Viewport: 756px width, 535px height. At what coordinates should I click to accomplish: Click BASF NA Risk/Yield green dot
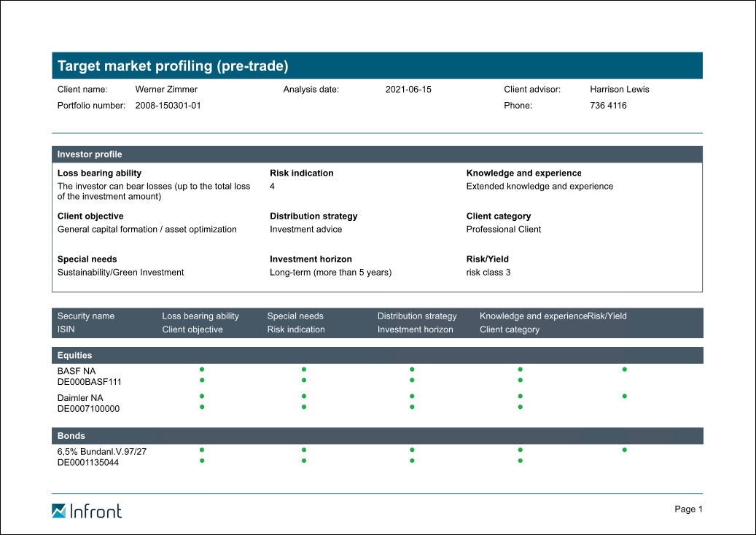(625, 370)
